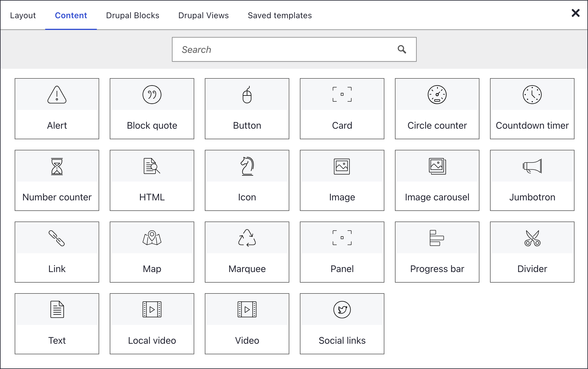Open the Content tab
Screen dimensions: 588x369
coord(71,15)
